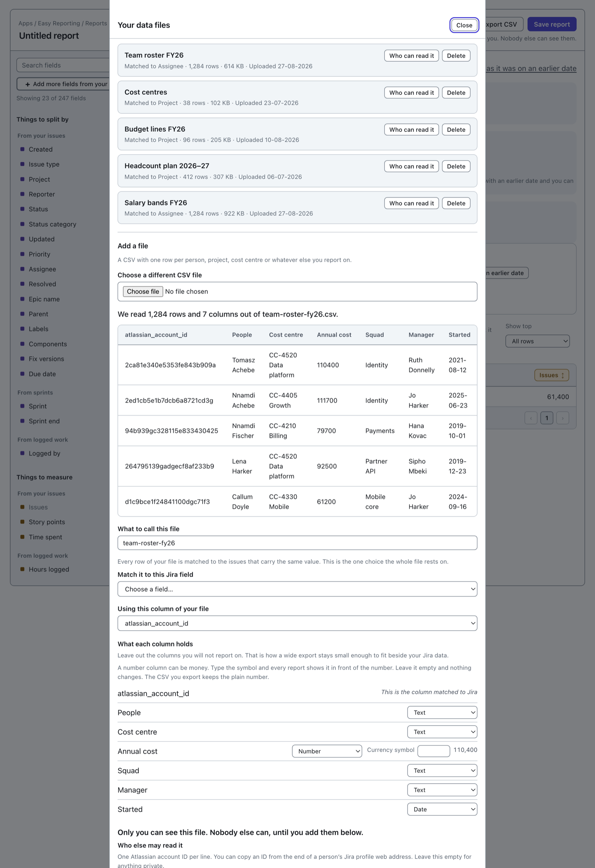The width and height of the screenshot is (595, 868).
Task: Open Who can read it for Team roster FY26
Action: [x=411, y=56]
